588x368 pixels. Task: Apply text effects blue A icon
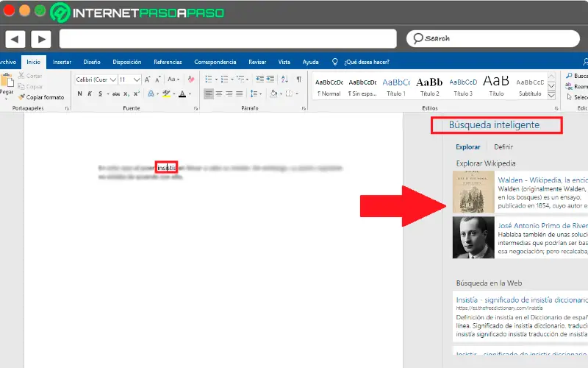[151, 94]
